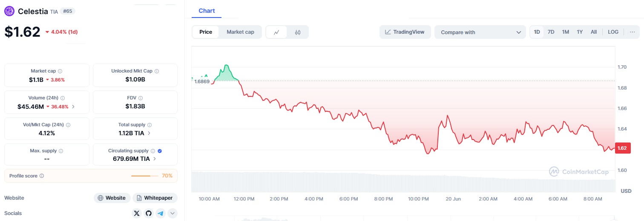Toggle LOG scale on chart
This screenshot has height=221, width=644.
pos(613,32)
